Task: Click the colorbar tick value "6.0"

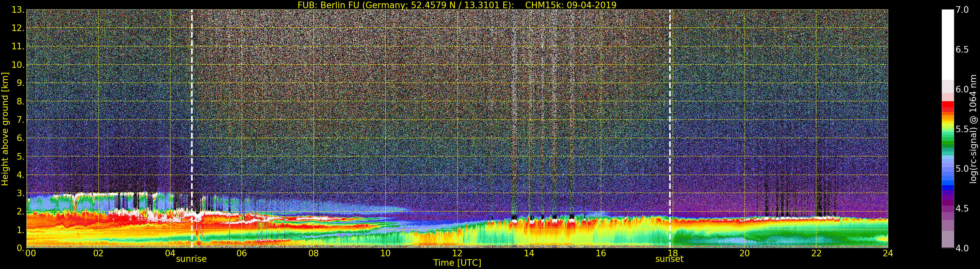Action: tap(962, 89)
